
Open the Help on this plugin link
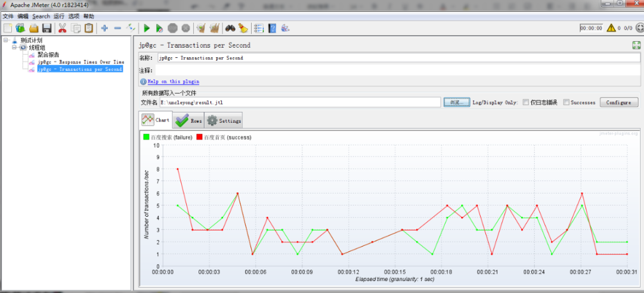tap(174, 82)
